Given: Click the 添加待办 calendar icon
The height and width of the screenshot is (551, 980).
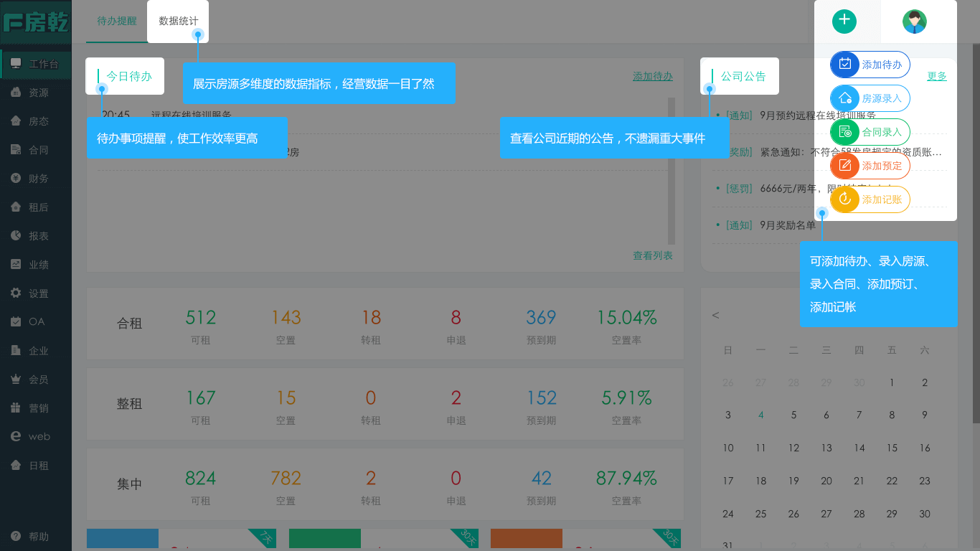Looking at the screenshot, I should tap(845, 65).
